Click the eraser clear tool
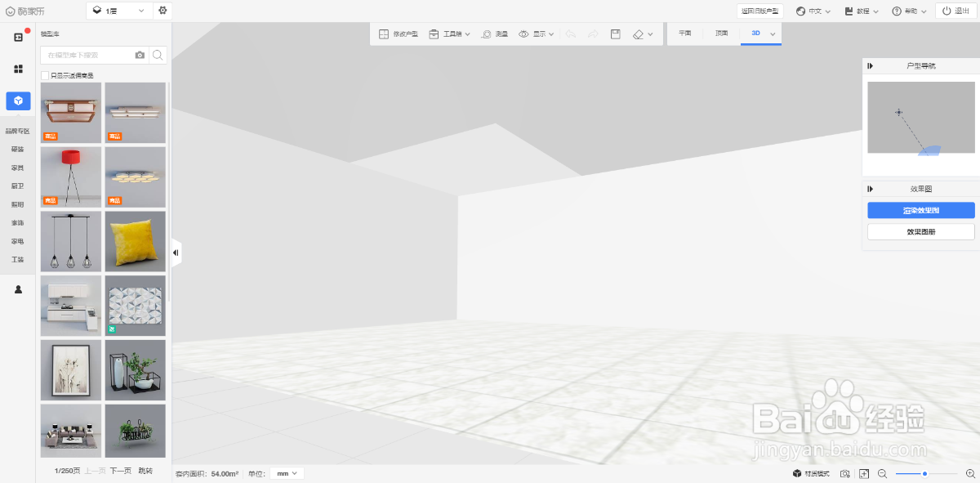Viewport: 980px width, 483px height. click(x=639, y=34)
